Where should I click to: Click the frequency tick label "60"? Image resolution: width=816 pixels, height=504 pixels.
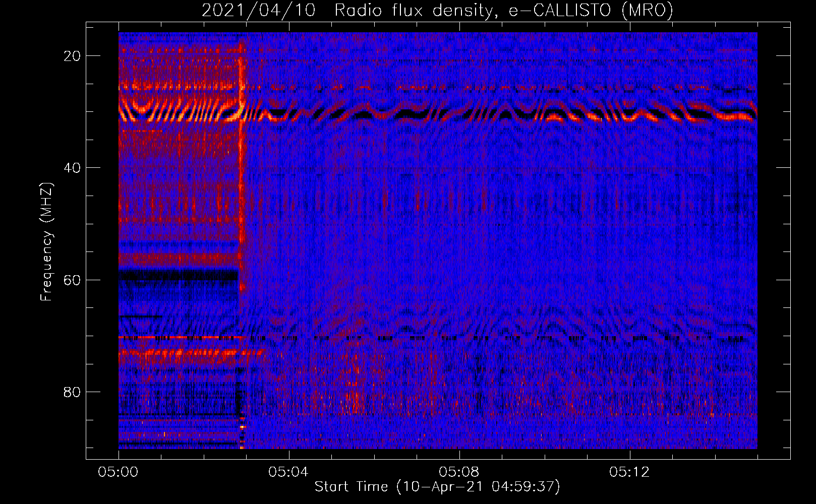(73, 280)
